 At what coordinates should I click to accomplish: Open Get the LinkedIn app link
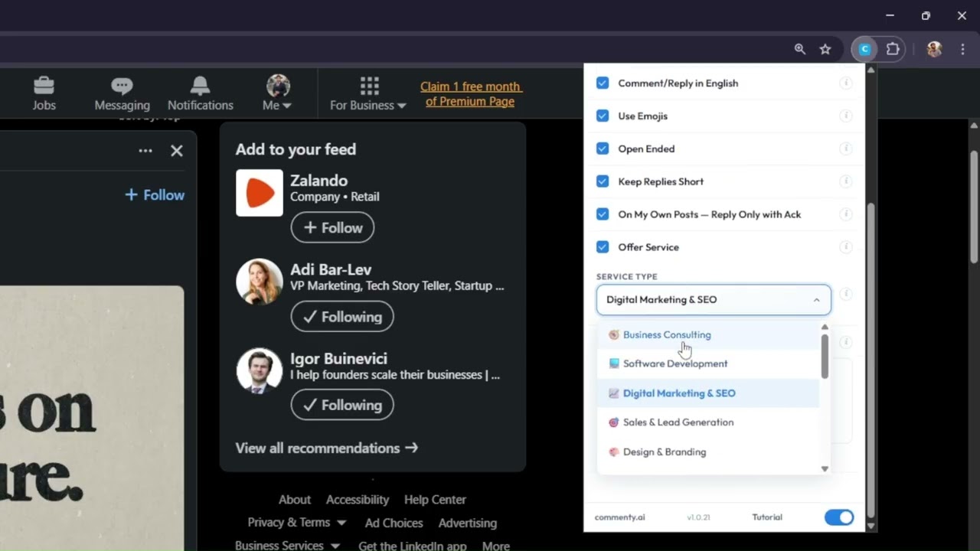click(412, 546)
